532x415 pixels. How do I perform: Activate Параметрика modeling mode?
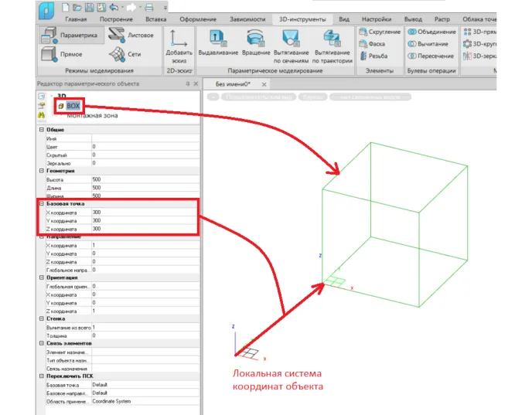(71, 36)
